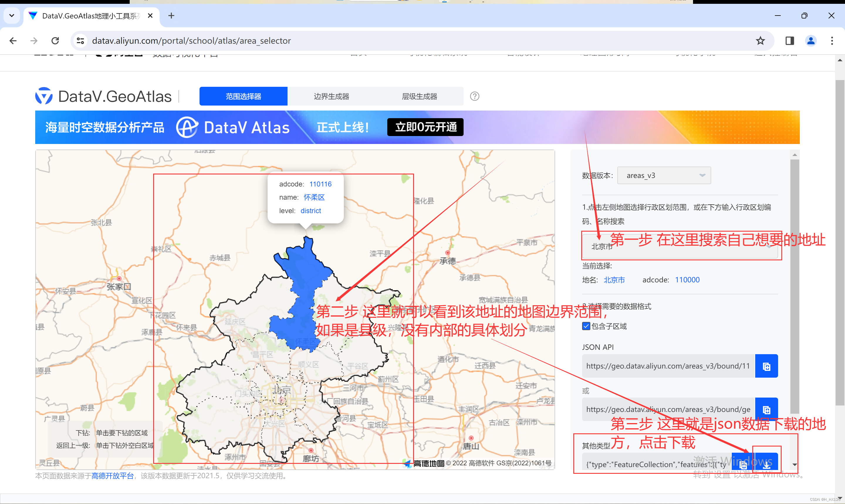Reload the page
This screenshot has width=845, height=504.
55,41
